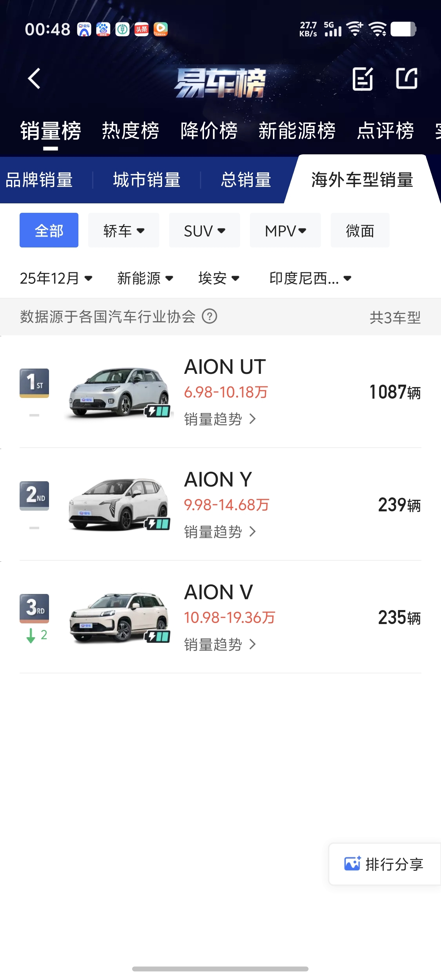Switch to the 热度榜 tab
This screenshot has height=980, width=441.
(130, 131)
